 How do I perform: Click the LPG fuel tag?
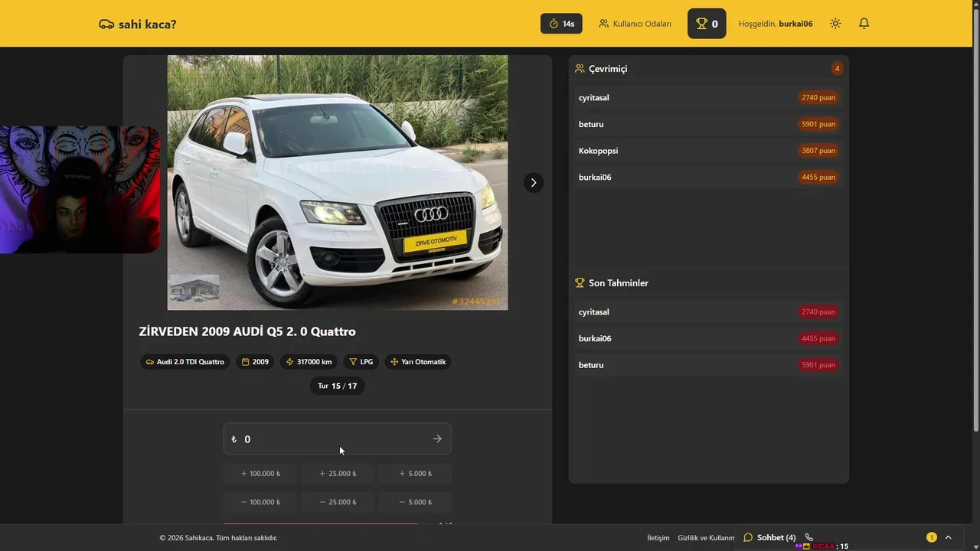(361, 362)
